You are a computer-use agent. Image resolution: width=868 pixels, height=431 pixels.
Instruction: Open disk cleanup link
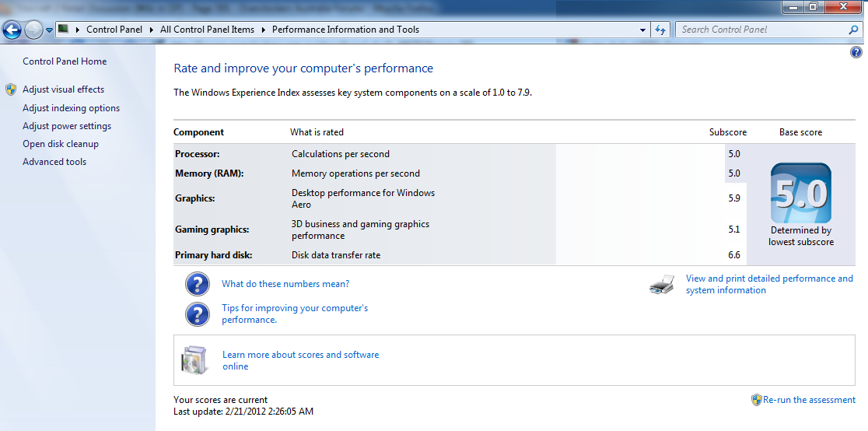tap(61, 144)
